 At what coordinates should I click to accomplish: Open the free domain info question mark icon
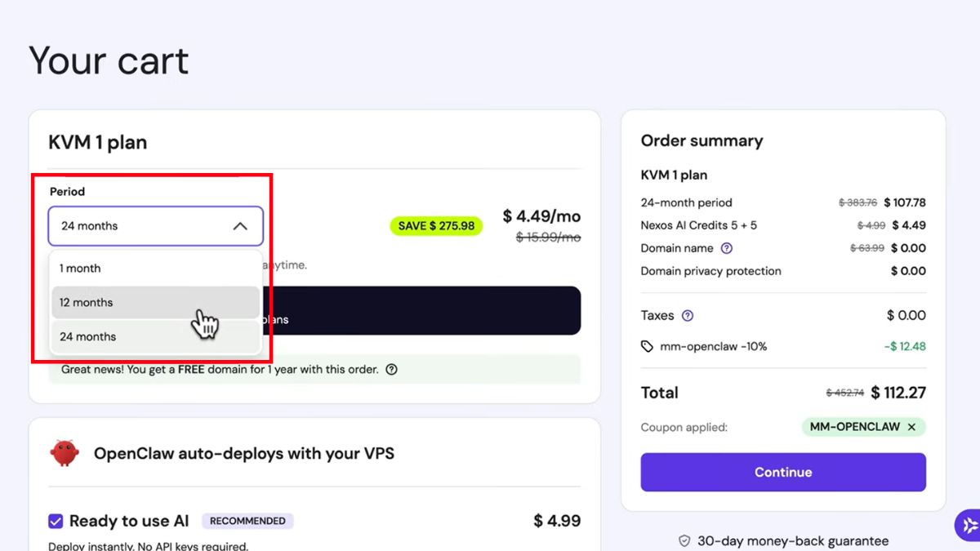click(392, 370)
